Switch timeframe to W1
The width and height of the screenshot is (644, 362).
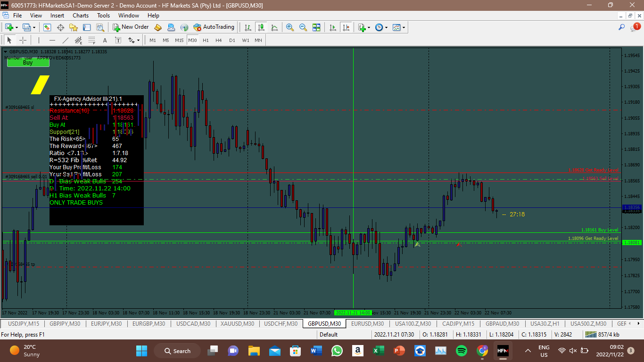pyautogui.click(x=246, y=40)
